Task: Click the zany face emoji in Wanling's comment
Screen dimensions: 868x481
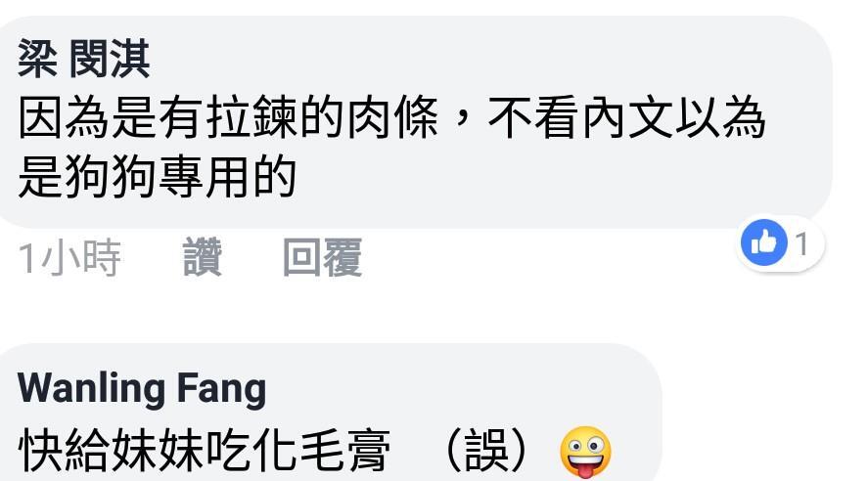Action: click(585, 452)
